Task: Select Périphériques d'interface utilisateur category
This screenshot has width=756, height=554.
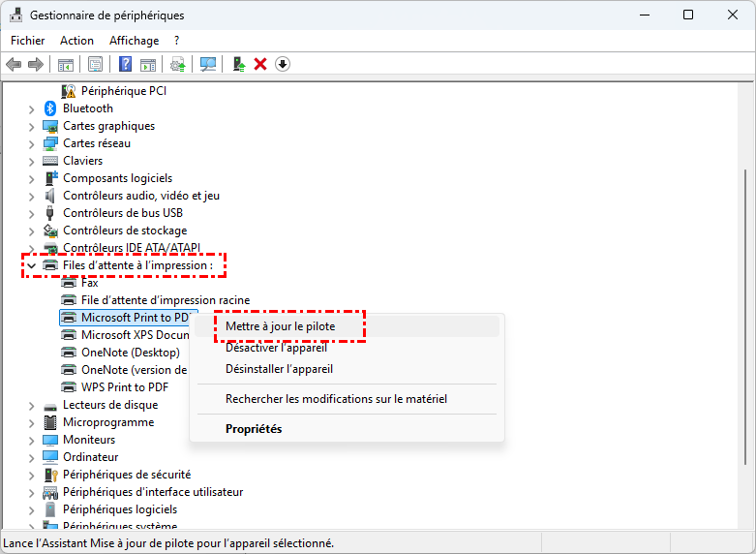Action: click(x=153, y=492)
